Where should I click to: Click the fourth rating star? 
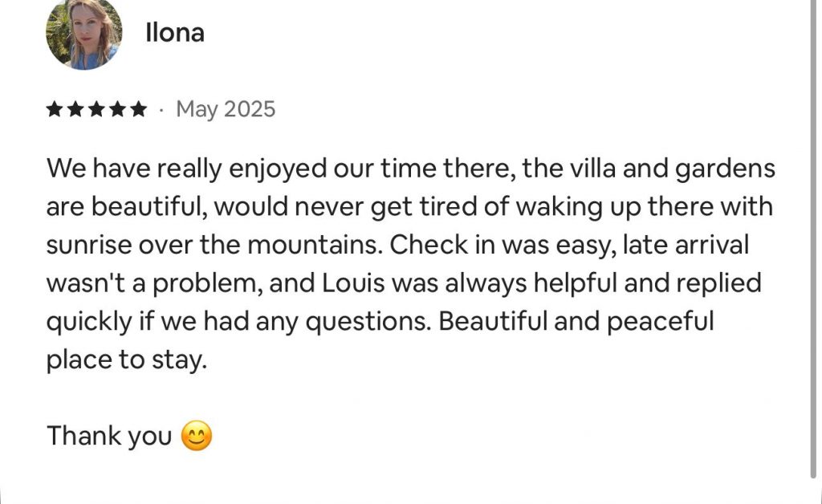(117, 109)
